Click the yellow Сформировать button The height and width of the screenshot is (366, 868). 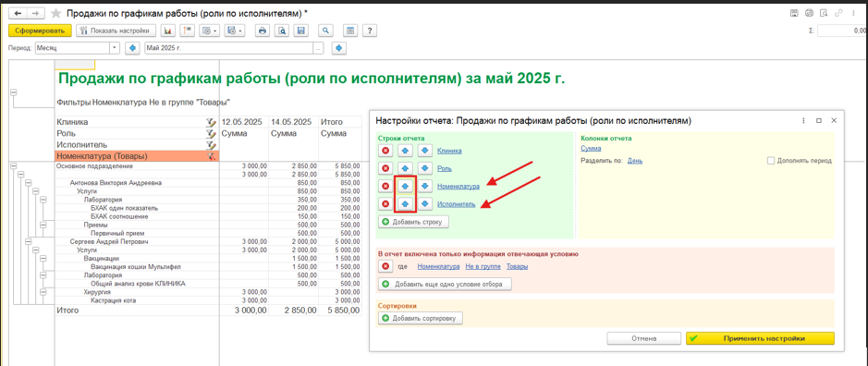point(40,30)
